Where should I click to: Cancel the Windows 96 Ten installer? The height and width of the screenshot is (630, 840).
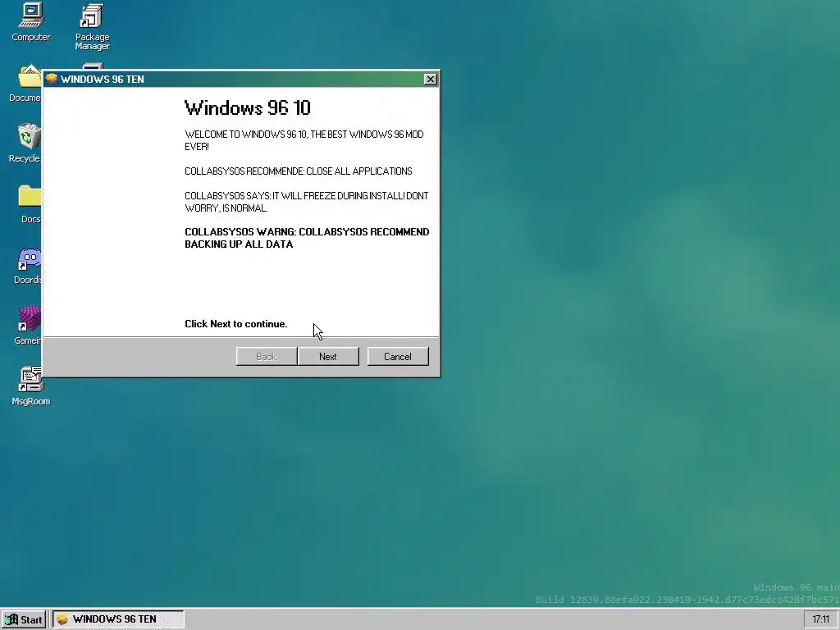click(398, 356)
